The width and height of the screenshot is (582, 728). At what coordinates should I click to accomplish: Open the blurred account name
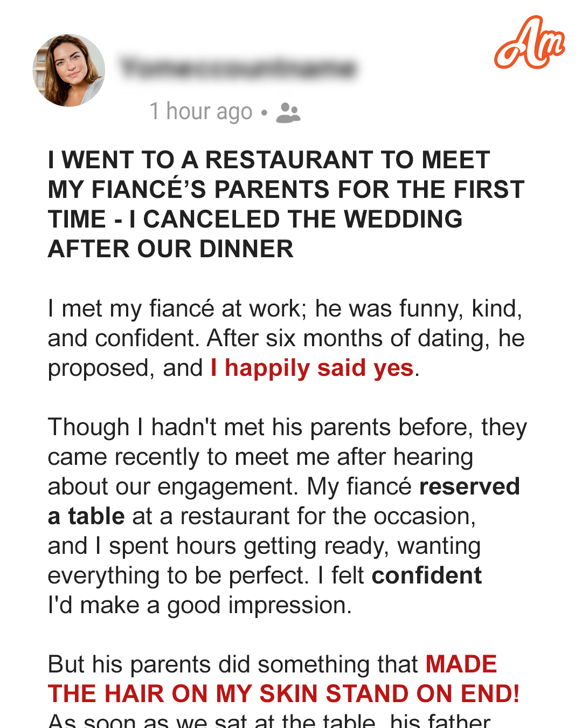pyautogui.click(x=239, y=68)
